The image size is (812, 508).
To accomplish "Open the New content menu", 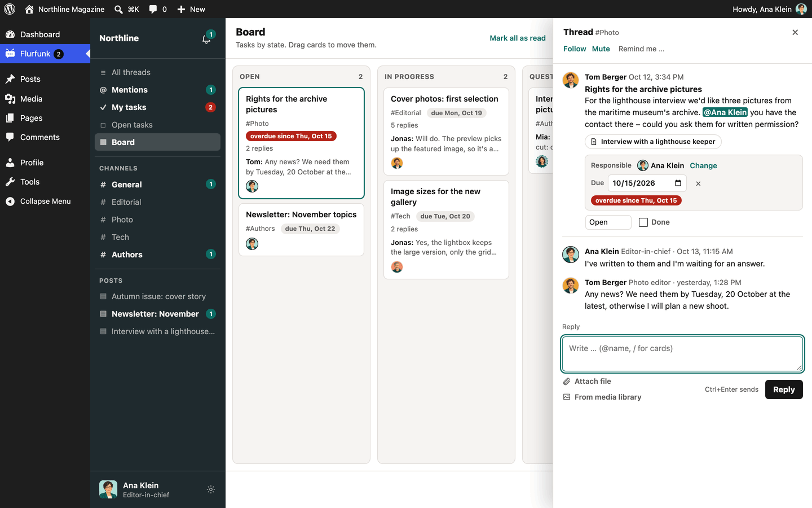I will coord(191,9).
